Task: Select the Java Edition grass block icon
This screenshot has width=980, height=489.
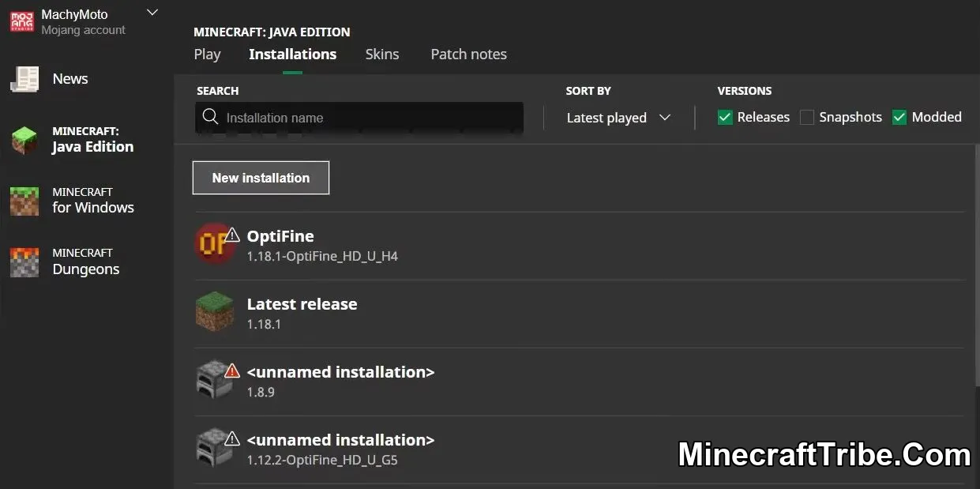Action: point(24,140)
